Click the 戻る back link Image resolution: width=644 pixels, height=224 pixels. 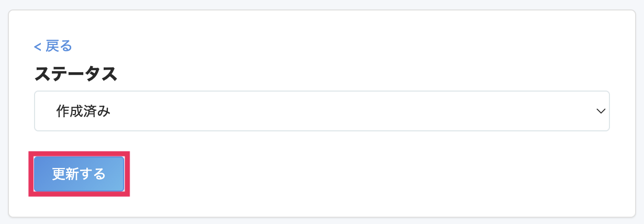click(53, 46)
